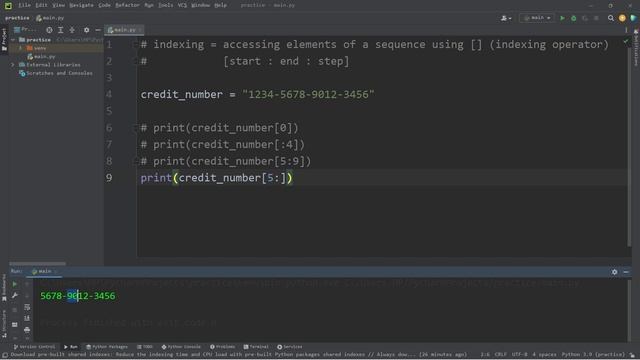Open the IDE updates orange circle icon
Viewport: 640px width, 360px height.
tap(622, 18)
